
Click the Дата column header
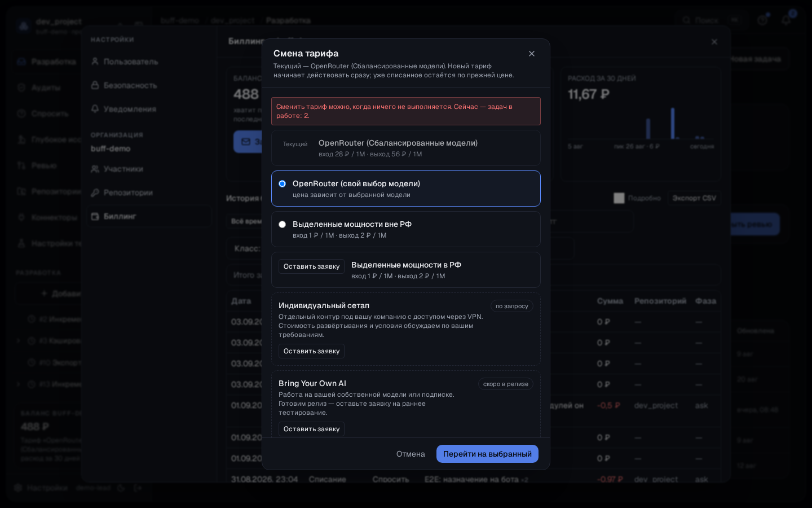tap(241, 301)
